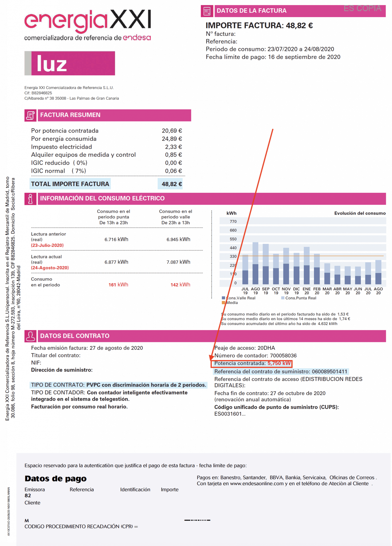Click the Peaje de acceso: 20DHA line
Image resolution: width=392 pixels, height=546 pixels.
[x=245, y=348]
